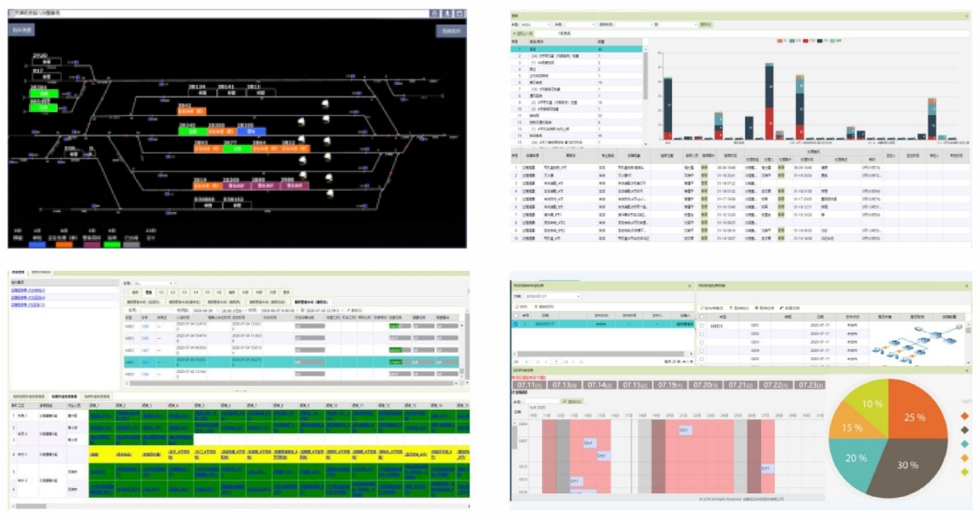
Task: Check the first row checkbox in the right-hand list
Action: click(x=702, y=324)
